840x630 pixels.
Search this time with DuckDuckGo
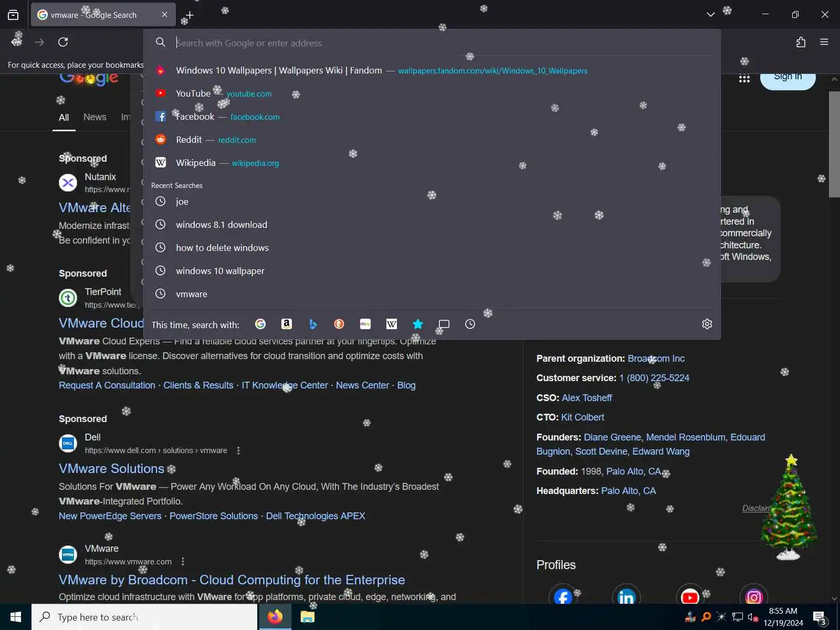tap(339, 324)
